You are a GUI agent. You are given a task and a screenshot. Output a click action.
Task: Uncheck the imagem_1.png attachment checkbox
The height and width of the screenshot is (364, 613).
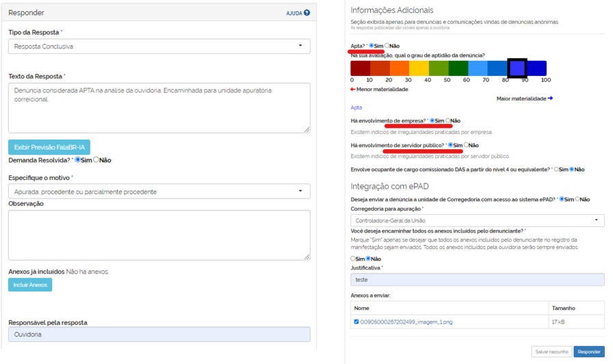pos(356,322)
